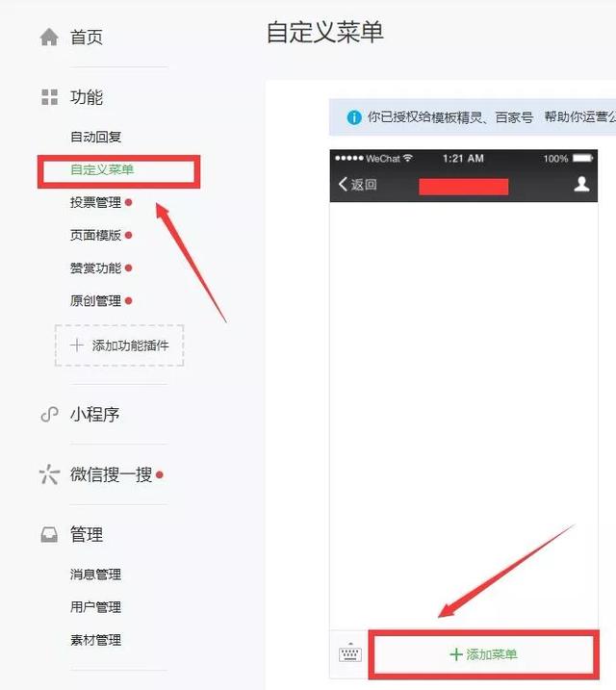This screenshot has width=616, height=690.
Task: Open 用户管理 under 管理
Action: 96,607
